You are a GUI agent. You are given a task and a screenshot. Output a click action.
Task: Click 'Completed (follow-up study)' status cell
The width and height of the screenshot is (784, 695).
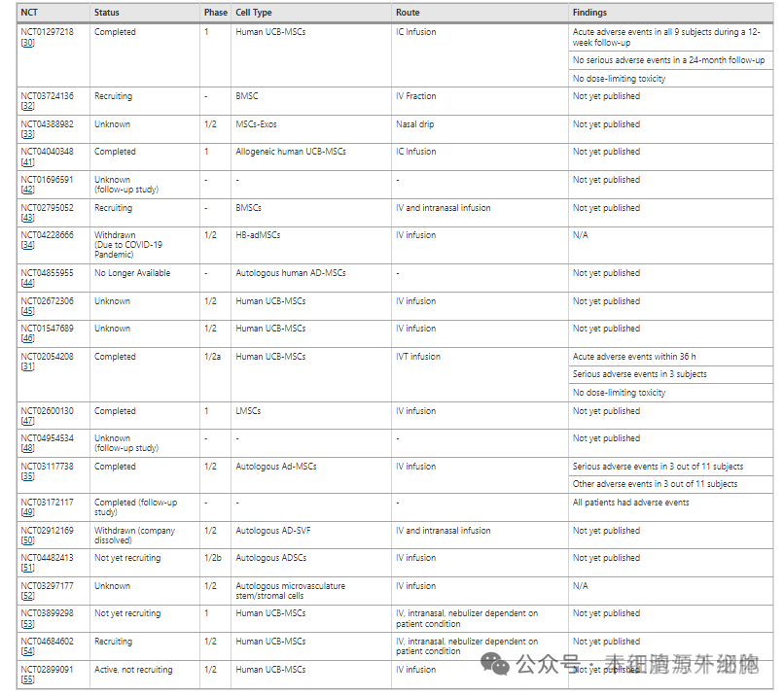point(135,507)
